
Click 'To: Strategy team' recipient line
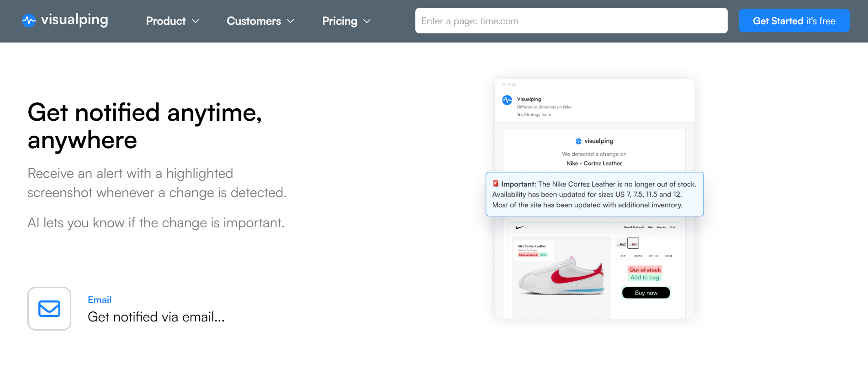534,115
